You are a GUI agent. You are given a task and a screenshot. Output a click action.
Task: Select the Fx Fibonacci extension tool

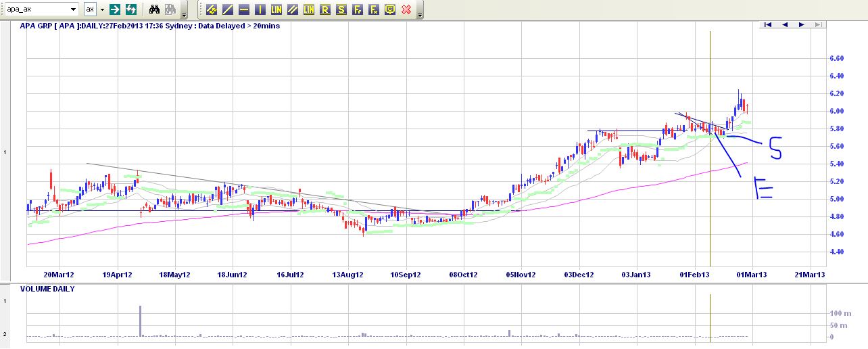click(374, 9)
